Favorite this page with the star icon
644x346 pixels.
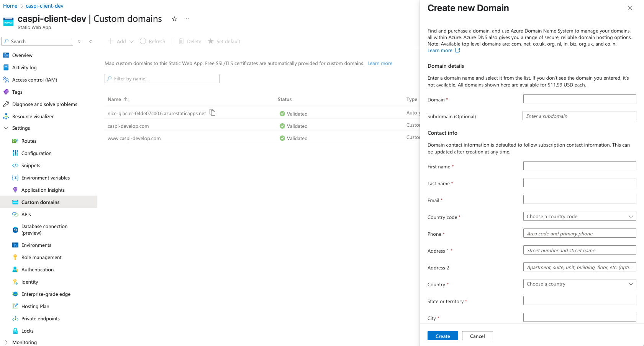(174, 19)
